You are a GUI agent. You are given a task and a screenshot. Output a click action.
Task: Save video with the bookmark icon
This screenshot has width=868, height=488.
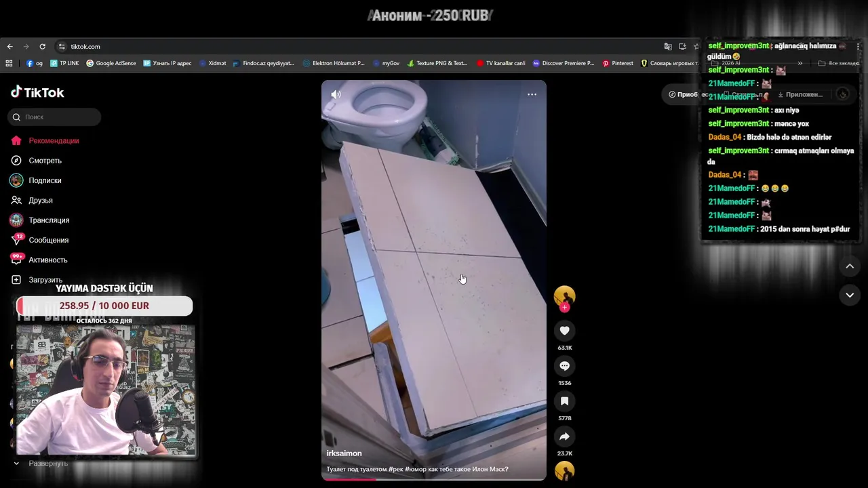pyautogui.click(x=564, y=401)
